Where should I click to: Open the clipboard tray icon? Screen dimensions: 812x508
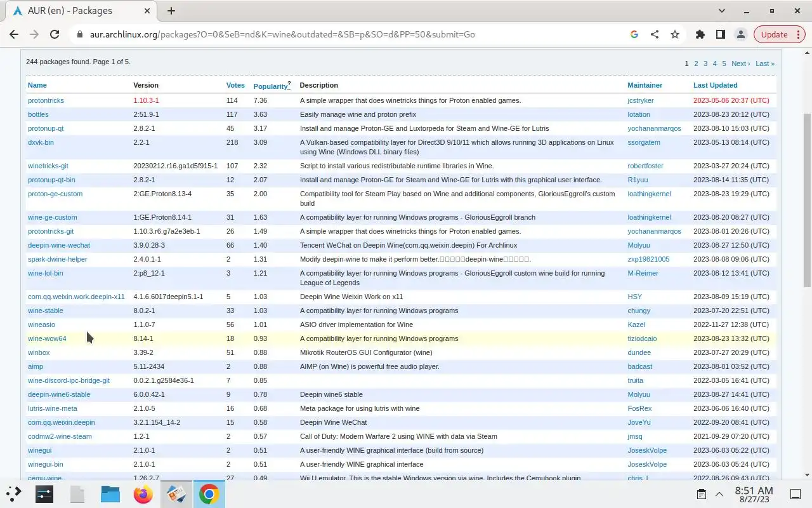701,494
